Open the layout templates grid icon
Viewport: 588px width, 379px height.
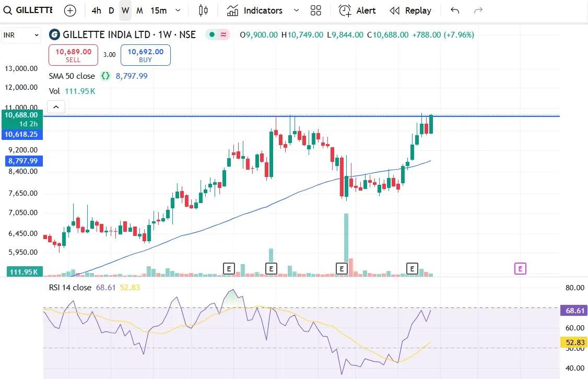(316, 10)
